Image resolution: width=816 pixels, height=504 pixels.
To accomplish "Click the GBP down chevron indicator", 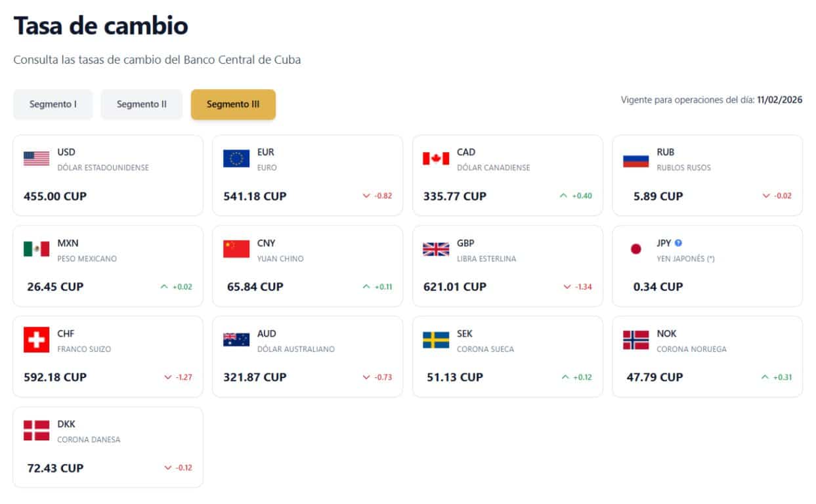I will [x=567, y=287].
